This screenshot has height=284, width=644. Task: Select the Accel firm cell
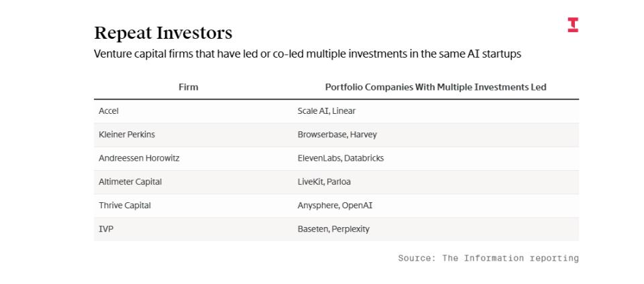click(109, 111)
